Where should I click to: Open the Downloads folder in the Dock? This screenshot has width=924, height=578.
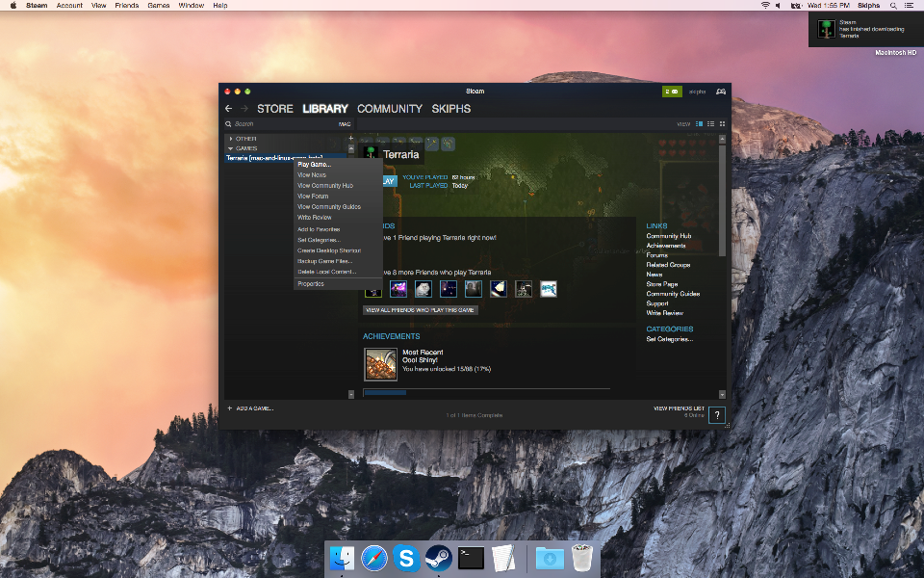click(x=550, y=558)
